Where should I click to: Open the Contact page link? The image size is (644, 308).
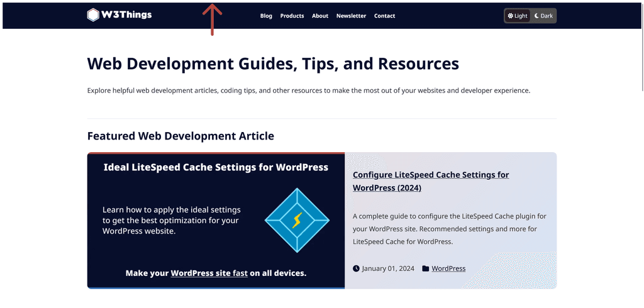[x=384, y=16]
